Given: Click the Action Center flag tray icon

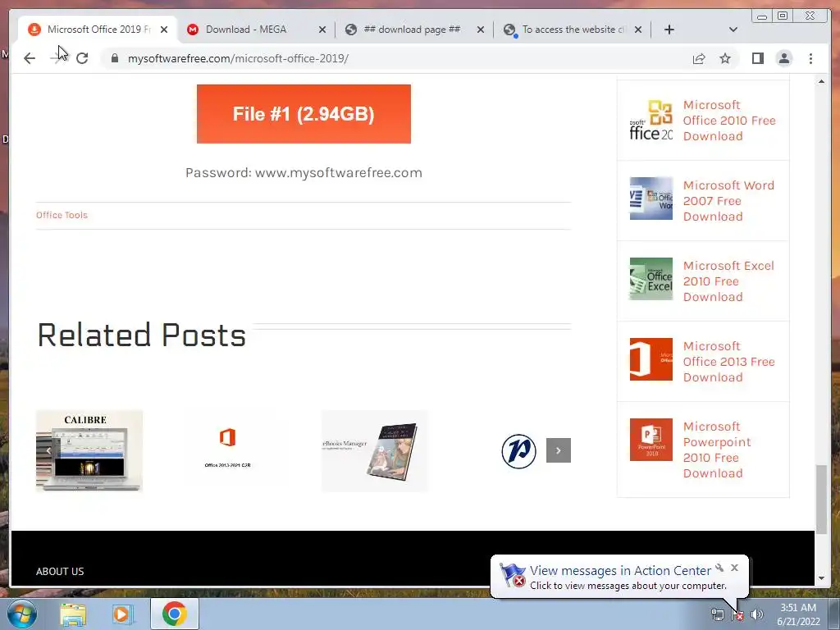Looking at the screenshot, I should [737, 614].
